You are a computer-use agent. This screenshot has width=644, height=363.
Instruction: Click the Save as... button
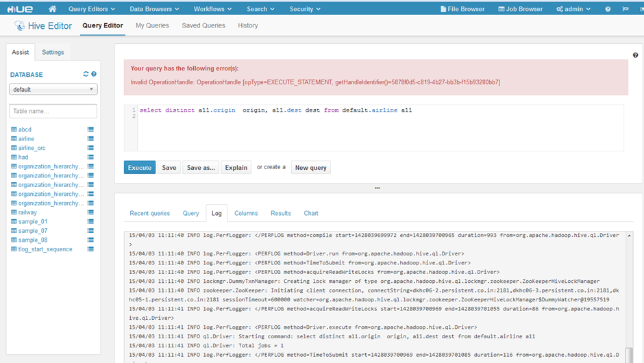coord(201,168)
